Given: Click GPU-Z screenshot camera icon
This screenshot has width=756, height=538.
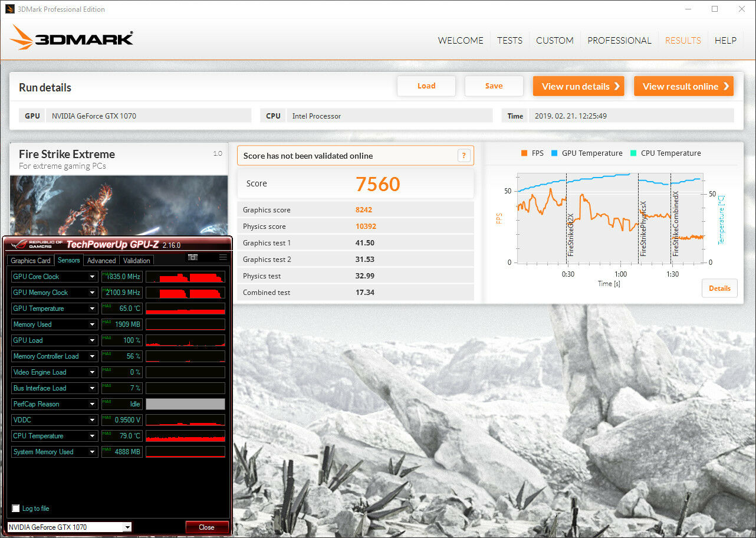Looking at the screenshot, I should tap(193, 257).
